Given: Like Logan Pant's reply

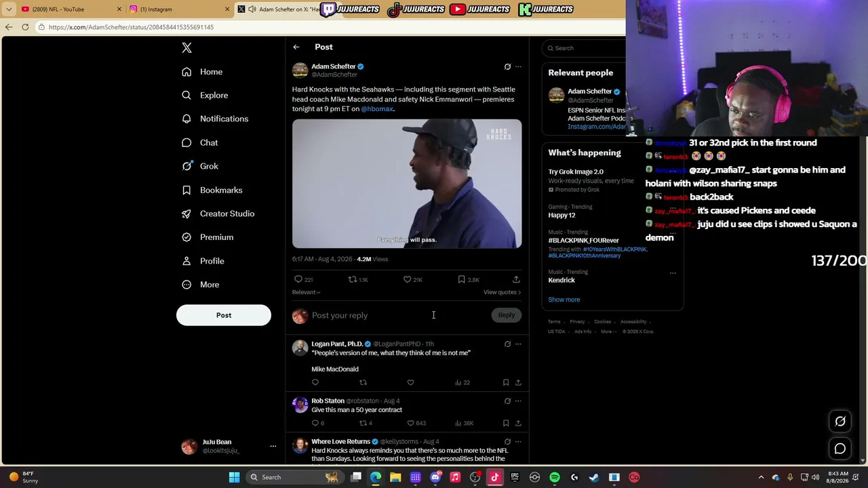Looking at the screenshot, I should 410,382.
